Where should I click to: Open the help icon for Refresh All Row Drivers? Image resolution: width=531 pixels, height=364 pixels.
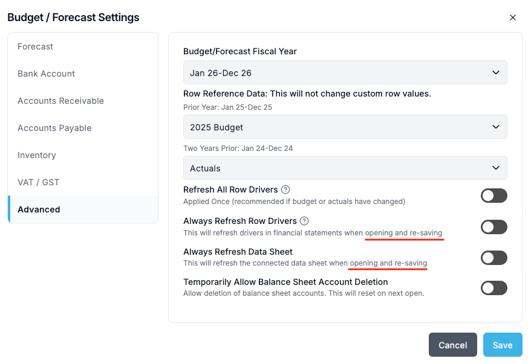coord(285,190)
